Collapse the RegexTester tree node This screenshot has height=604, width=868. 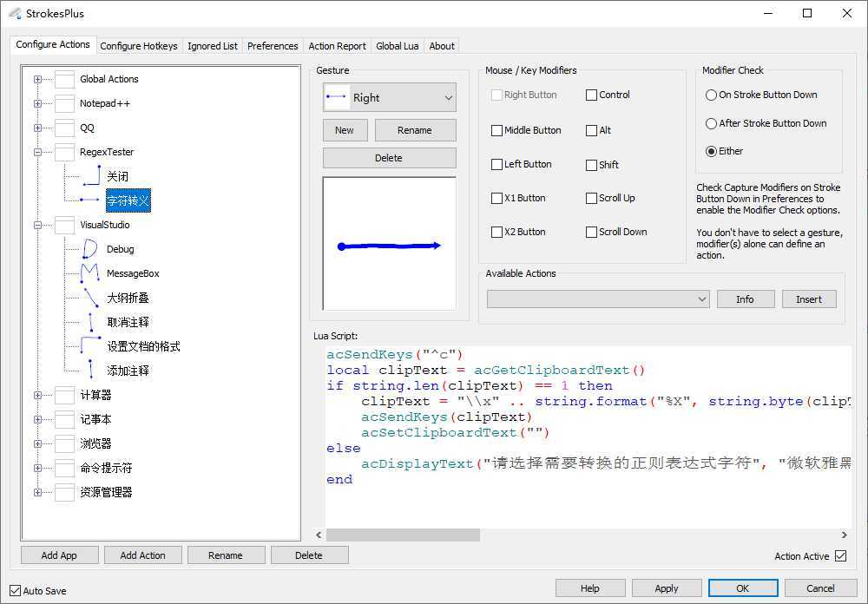pyautogui.click(x=37, y=152)
